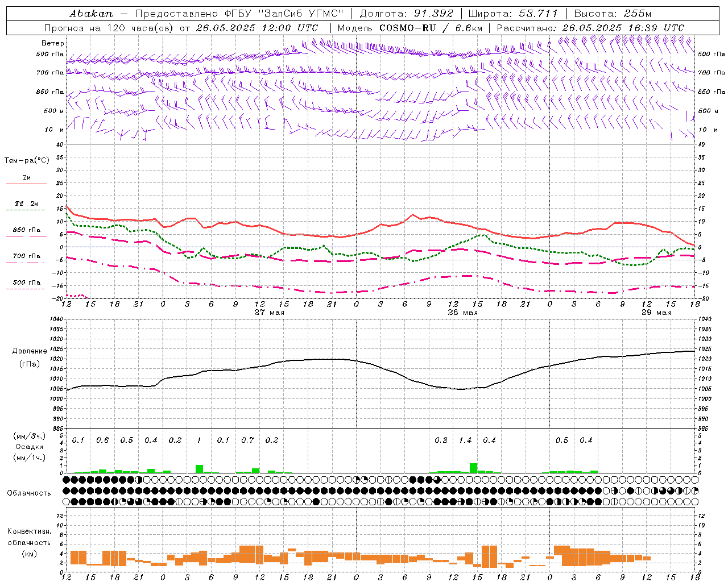
Task: Click the (мм/3ч.) precipitation unit label
Action: tap(29, 436)
